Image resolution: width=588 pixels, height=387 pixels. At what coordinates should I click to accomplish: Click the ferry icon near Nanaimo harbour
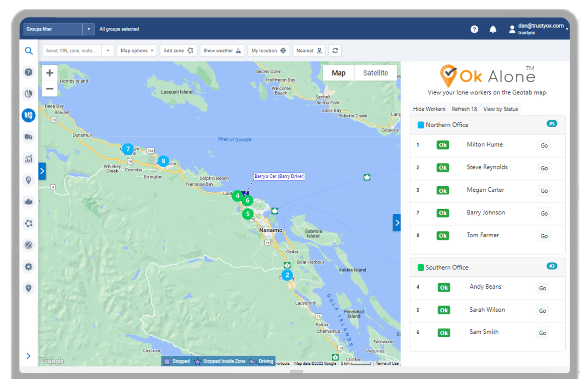(275, 211)
